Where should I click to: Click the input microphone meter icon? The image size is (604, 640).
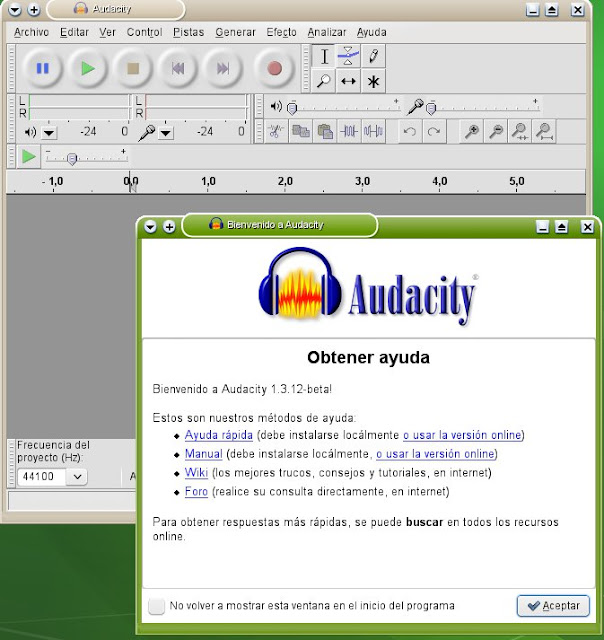point(147,132)
